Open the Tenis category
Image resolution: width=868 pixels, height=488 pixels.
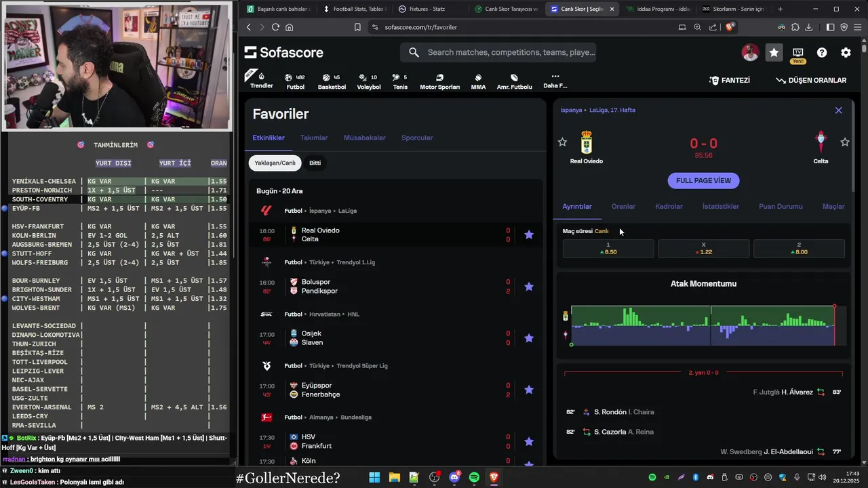400,81
